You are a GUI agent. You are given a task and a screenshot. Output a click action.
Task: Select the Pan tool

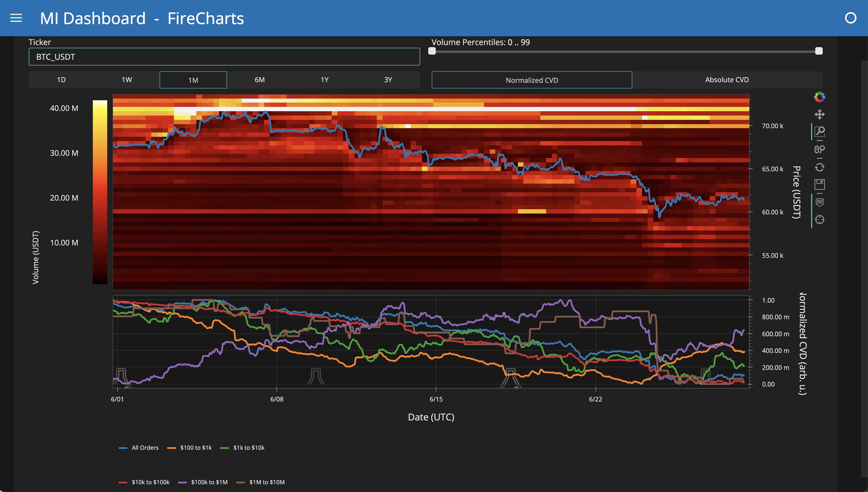(819, 115)
